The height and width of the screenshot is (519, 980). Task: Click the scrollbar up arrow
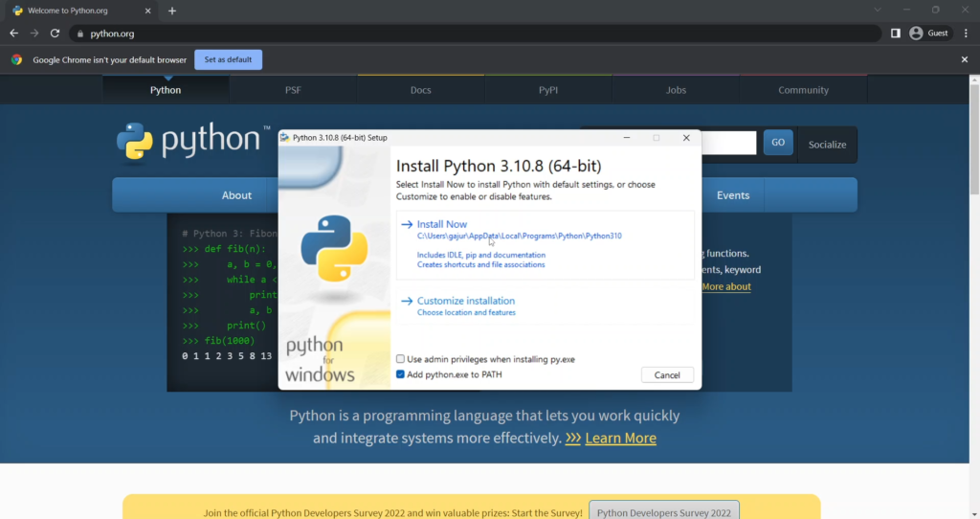(974, 79)
